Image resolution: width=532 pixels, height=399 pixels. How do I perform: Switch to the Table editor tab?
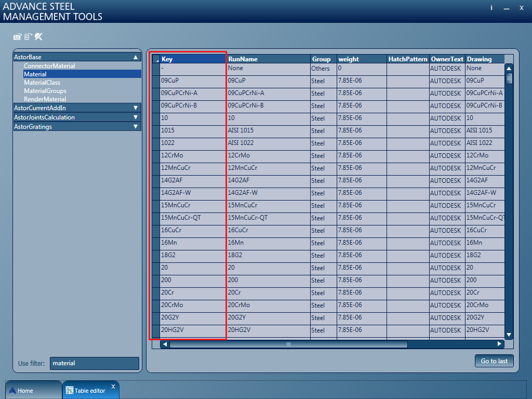tap(90, 390)
